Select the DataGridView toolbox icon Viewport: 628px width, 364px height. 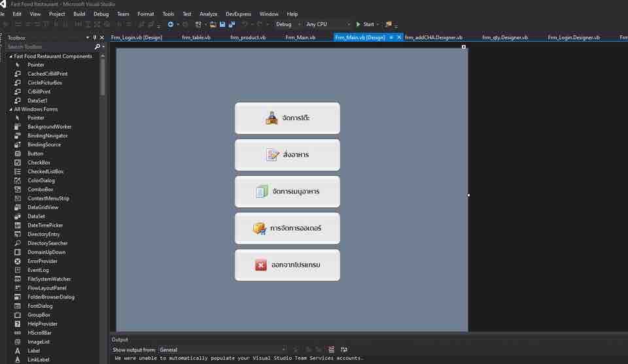(18, 208)
